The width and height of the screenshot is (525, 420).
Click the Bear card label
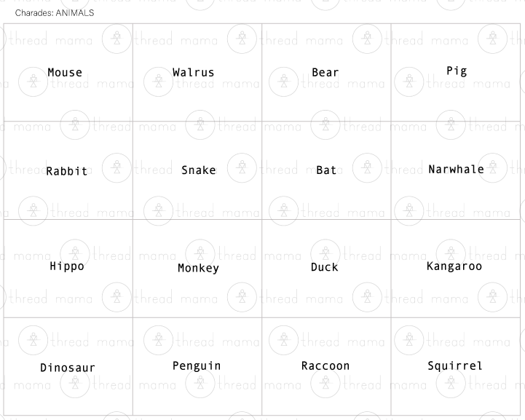325,73
